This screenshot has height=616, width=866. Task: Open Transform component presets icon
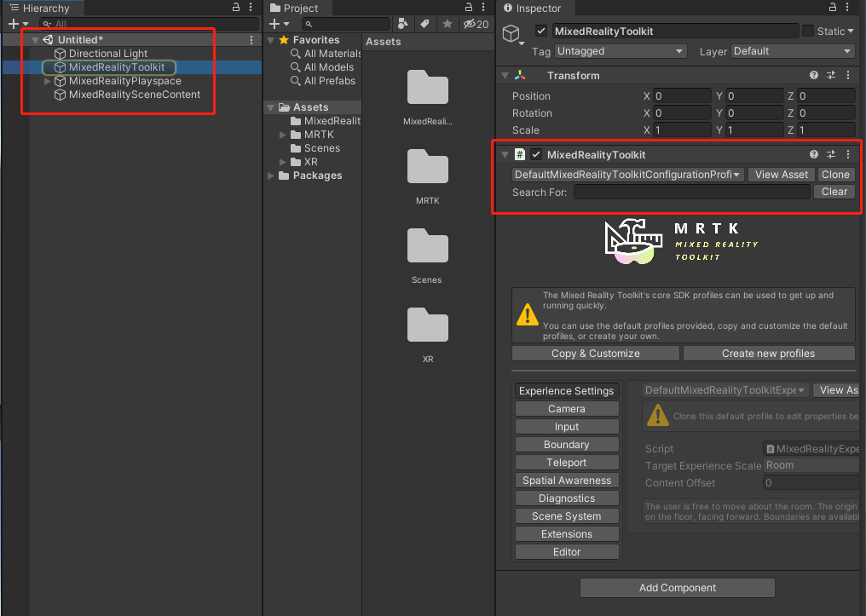click(831, 75)
